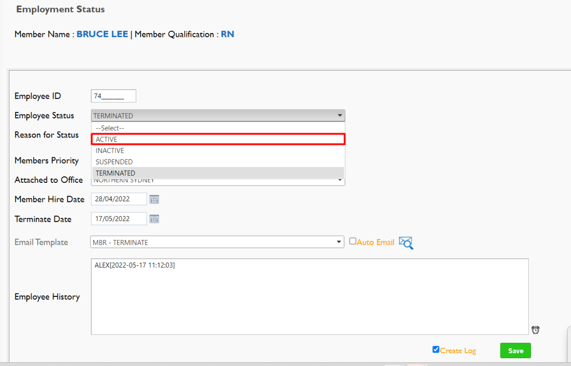The width and height of the screenshot is (571, 366).
Task: Open the Email Template dropdown MBR - TERMINATE
Action: coord(217,242)
